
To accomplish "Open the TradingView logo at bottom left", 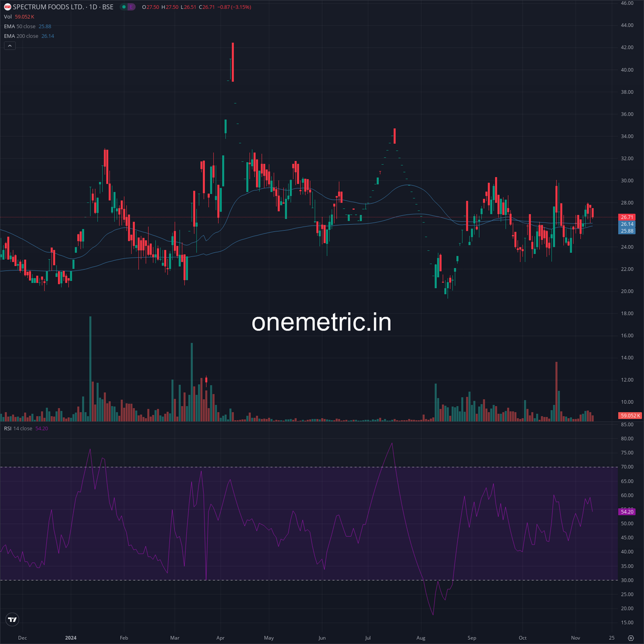I will tap(13, 619).
